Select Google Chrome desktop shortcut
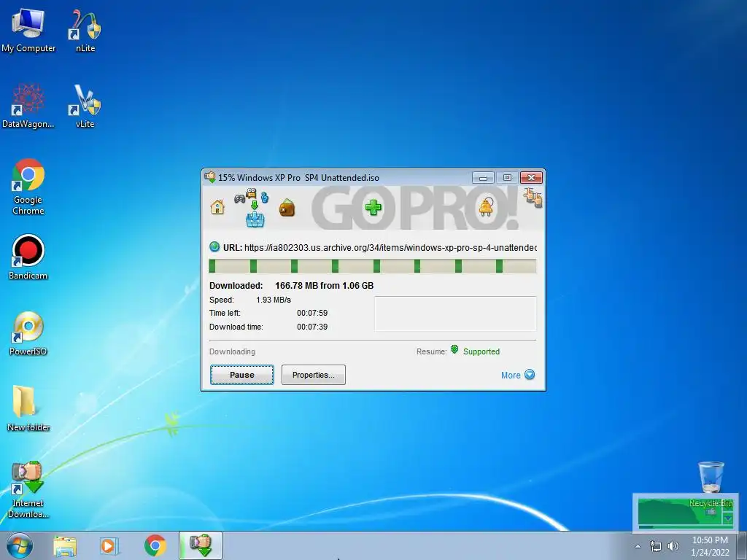The height and width of the screenshot is (560, 747). click(x=28, y=187)
